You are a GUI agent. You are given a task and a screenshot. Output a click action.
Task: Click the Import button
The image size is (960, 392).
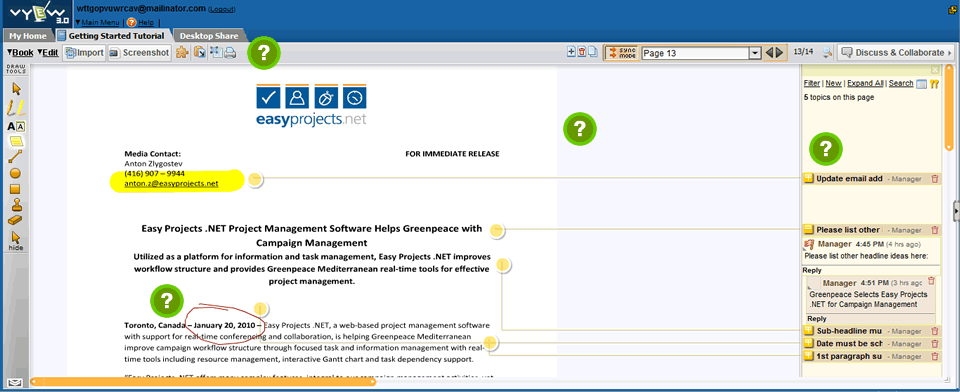coord(84,53)
